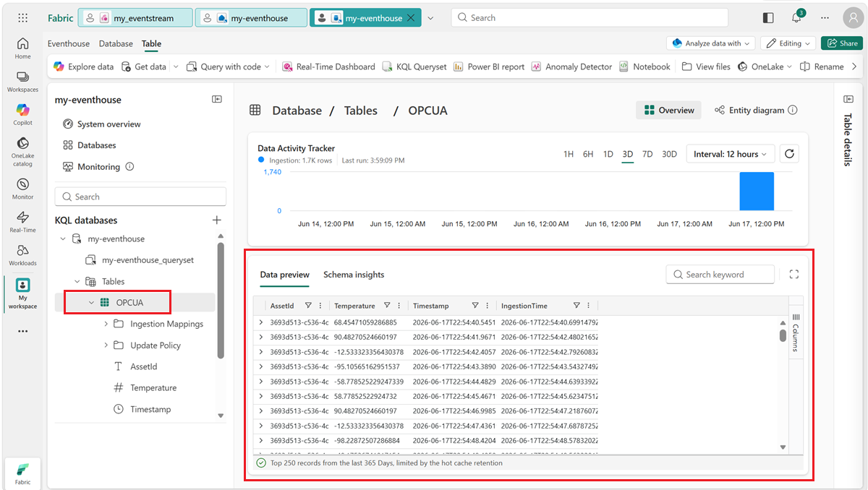Open the Interval: 12 hours dropdown
Viewport: 868px width, 490px height.
(731, 154)
